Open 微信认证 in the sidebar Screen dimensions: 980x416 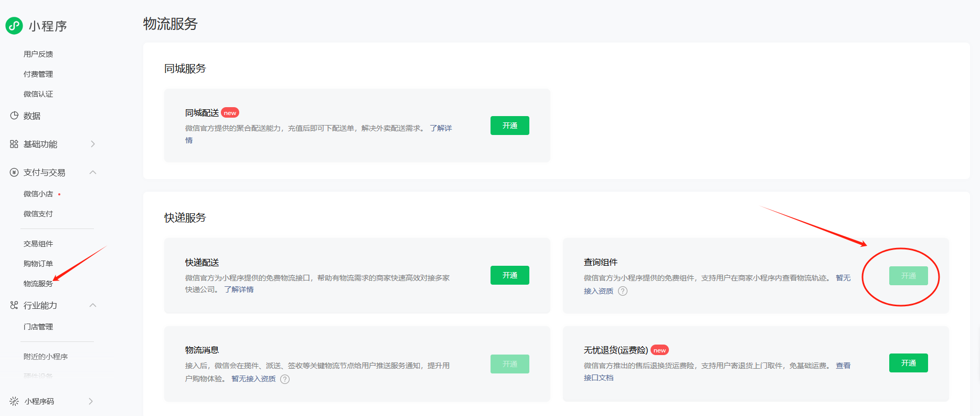pos(38,94)
